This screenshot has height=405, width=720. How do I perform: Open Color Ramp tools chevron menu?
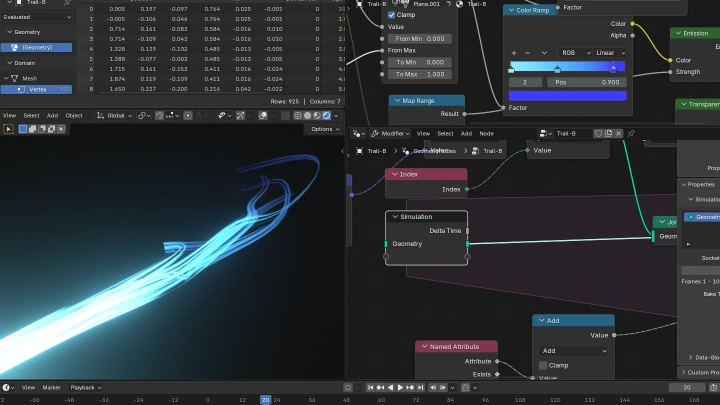pyautogui.click(x=544, y=53)
